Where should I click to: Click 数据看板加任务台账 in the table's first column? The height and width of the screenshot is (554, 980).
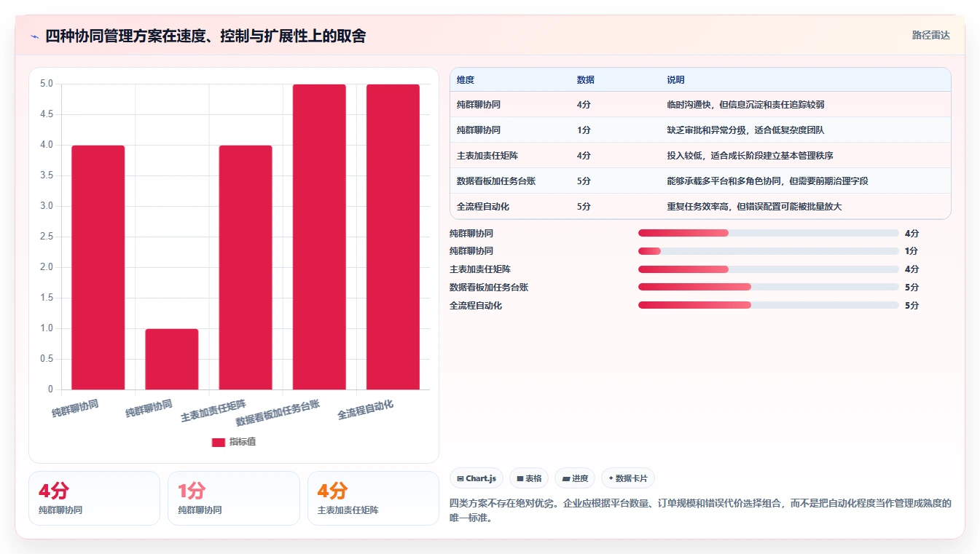pos(496,181)
